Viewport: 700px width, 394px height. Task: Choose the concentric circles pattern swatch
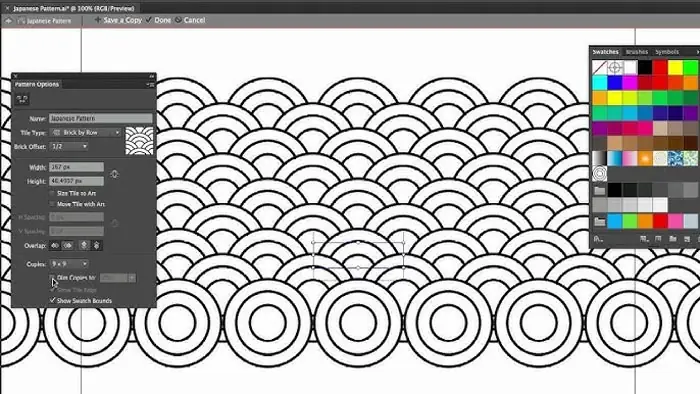point(600,174)
